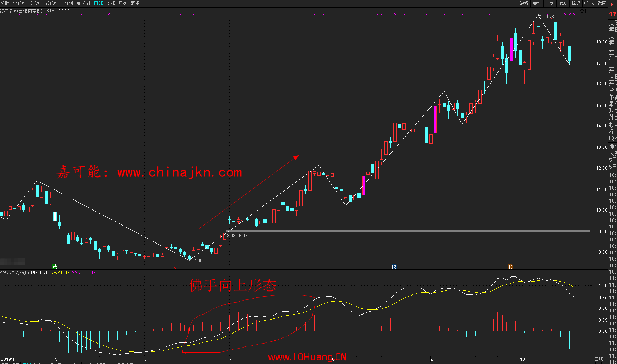Switch to the 分时 intraday view
The width and height of the screenshot is (617, 364).
click(5, 3)
